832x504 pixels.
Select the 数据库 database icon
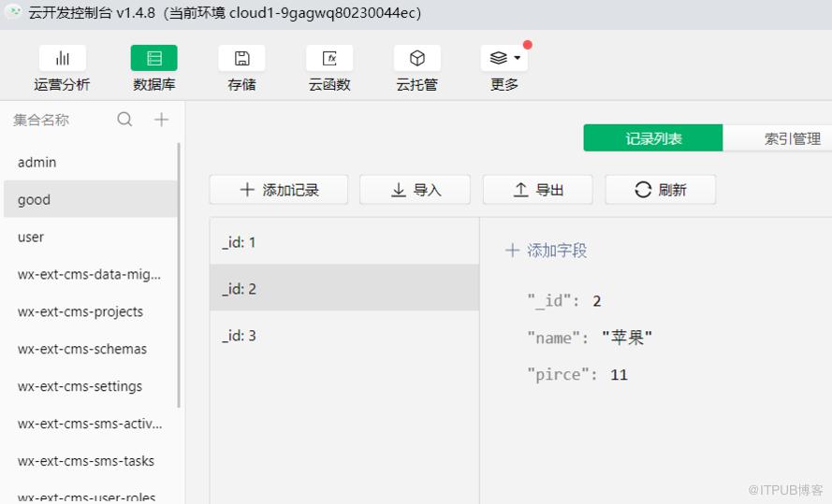click(x=153, y=58)
